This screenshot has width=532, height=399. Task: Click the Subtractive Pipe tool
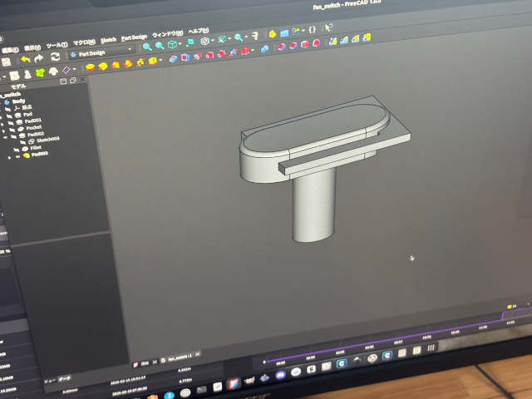221,53
